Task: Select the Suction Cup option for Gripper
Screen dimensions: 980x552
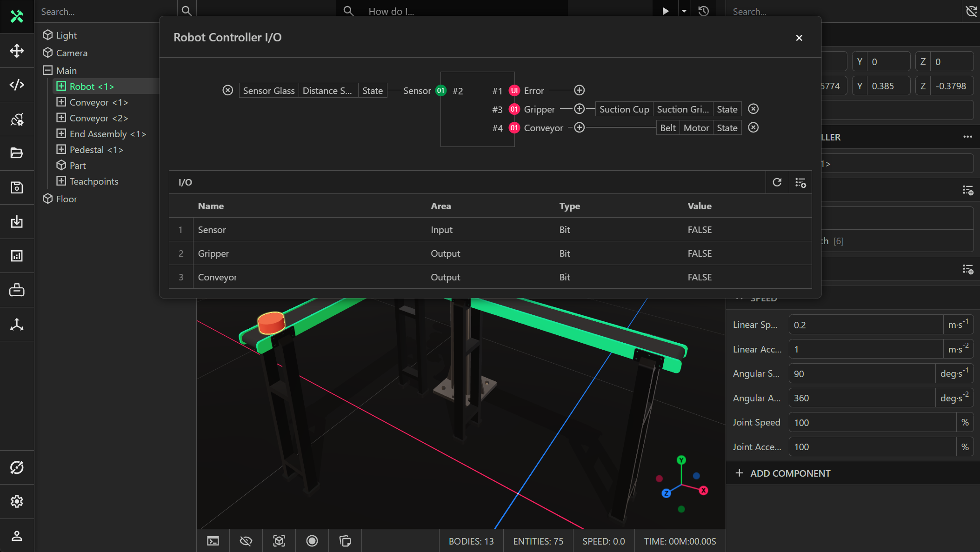Action: [x=624, y=109]
